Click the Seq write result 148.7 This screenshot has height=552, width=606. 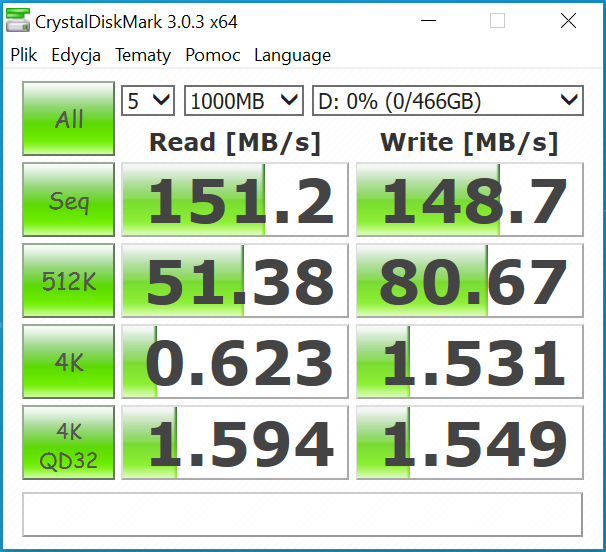tap(470, 199)
